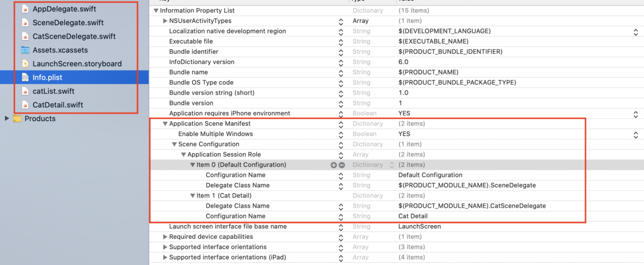The height and width of the screenshot is (265, 644).
Task: Open Localization native development region value dropdown
Action: (x=636, y=32)
